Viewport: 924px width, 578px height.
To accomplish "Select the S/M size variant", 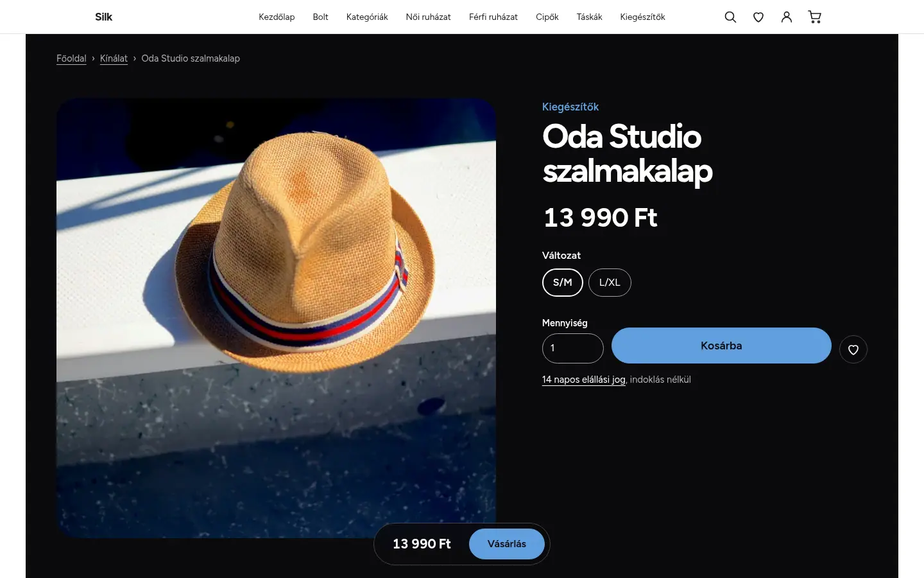I will (x=563, y=283).
